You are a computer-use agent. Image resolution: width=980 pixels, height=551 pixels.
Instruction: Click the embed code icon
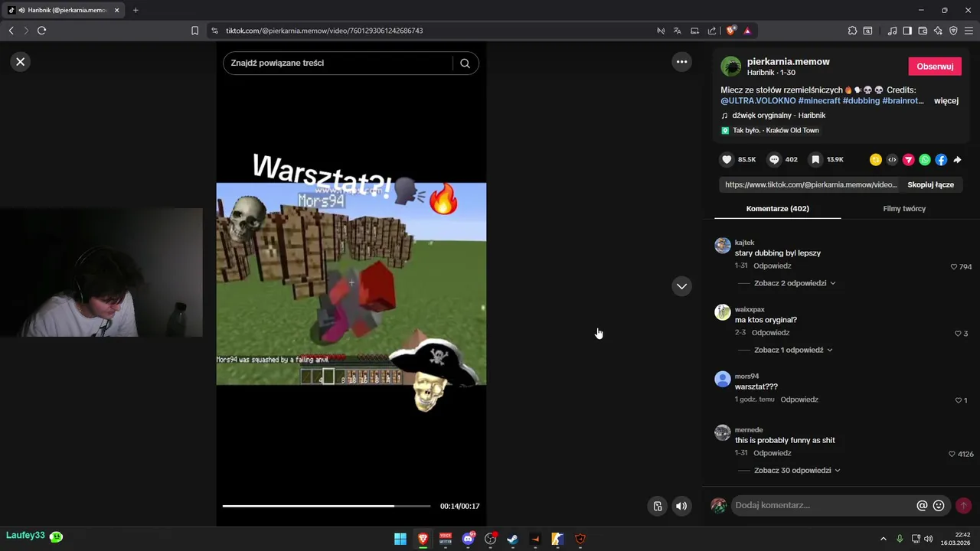point(892,160)
